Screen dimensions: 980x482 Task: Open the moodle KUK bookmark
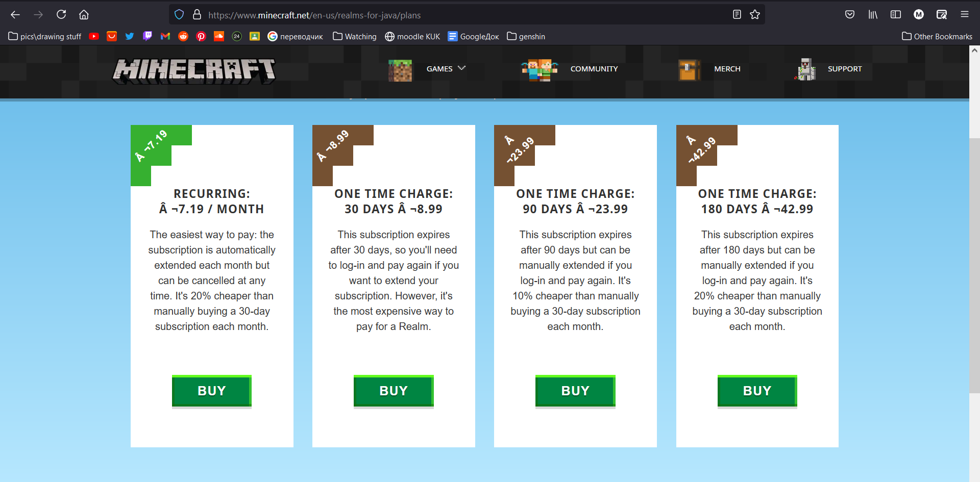click(x=412, y=36)
